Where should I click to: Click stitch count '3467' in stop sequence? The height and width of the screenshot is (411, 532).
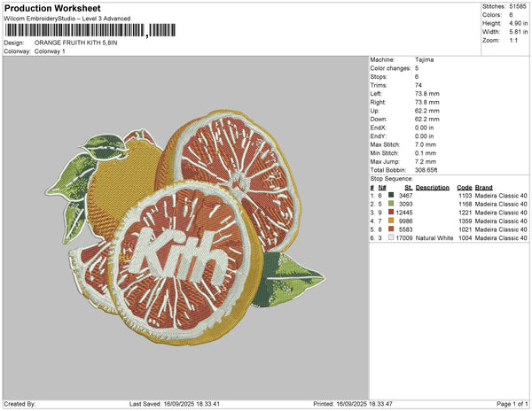coord(406,196)
